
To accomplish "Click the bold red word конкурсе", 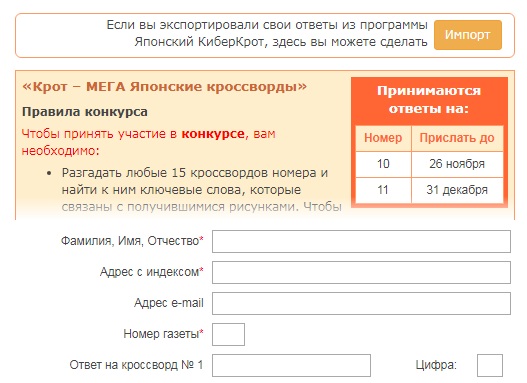I will tap(213, 134).
